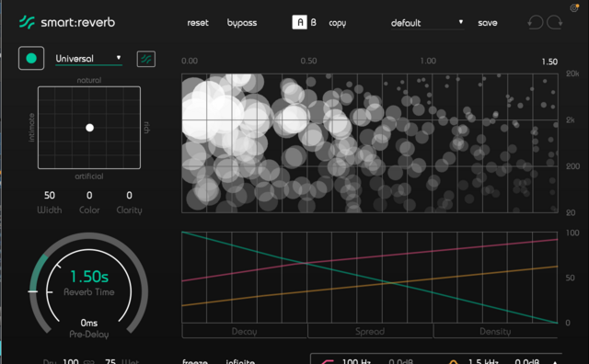This screenshot has height=364, width=589.
Task: Click the smart:reverb logo icon
Action: (x=27, y=22)
